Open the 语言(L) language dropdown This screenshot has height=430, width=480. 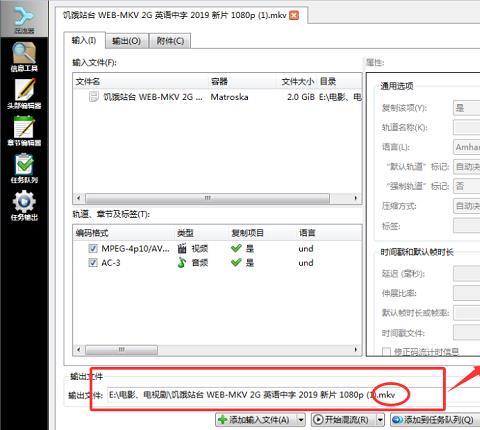click(x=467, y=147)
